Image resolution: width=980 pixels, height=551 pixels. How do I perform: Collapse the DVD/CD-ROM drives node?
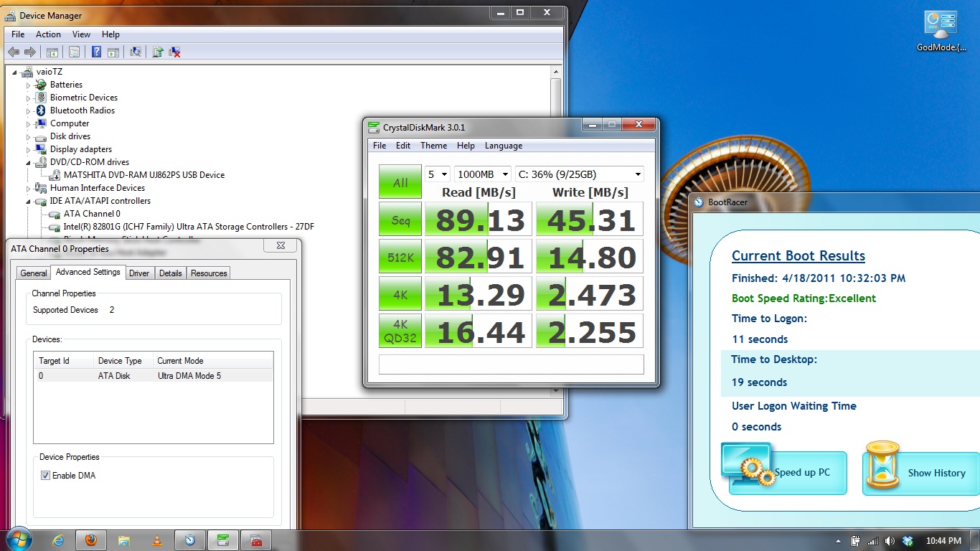click(x=29, y=162)
